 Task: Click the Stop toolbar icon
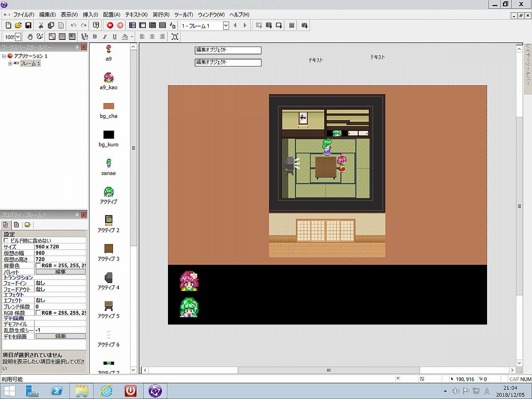[291, 26]
